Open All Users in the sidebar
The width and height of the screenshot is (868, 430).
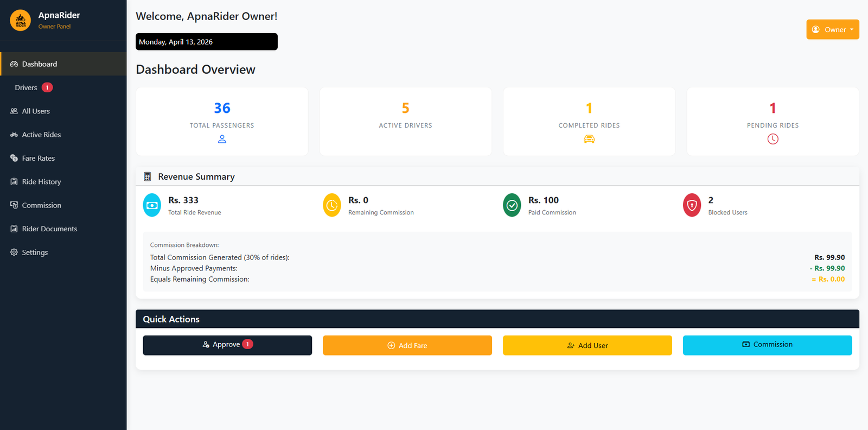point(63,111)
